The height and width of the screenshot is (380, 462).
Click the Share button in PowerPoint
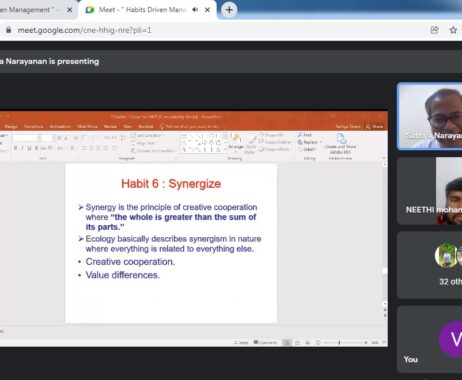coord(375,126)
